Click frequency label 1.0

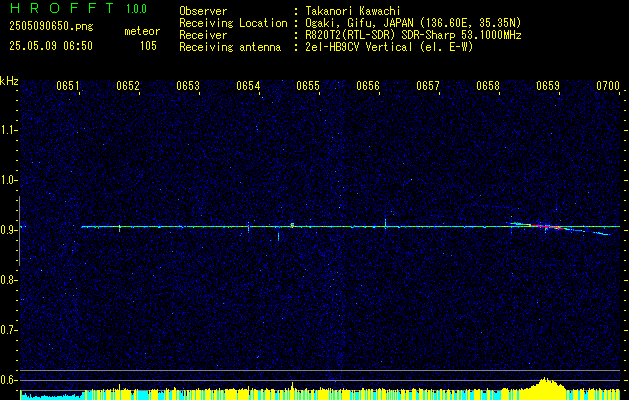(9, 180)
